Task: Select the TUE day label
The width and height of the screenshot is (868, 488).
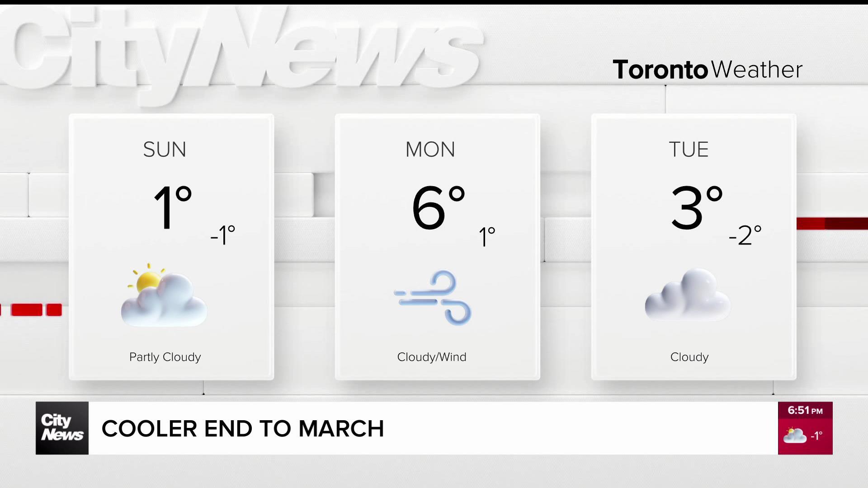Action: coord(689,150)
